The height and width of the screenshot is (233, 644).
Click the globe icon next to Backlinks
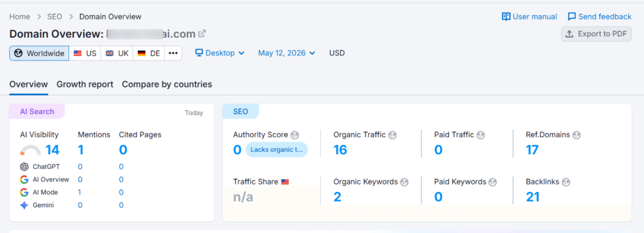[x=566, y=181]
